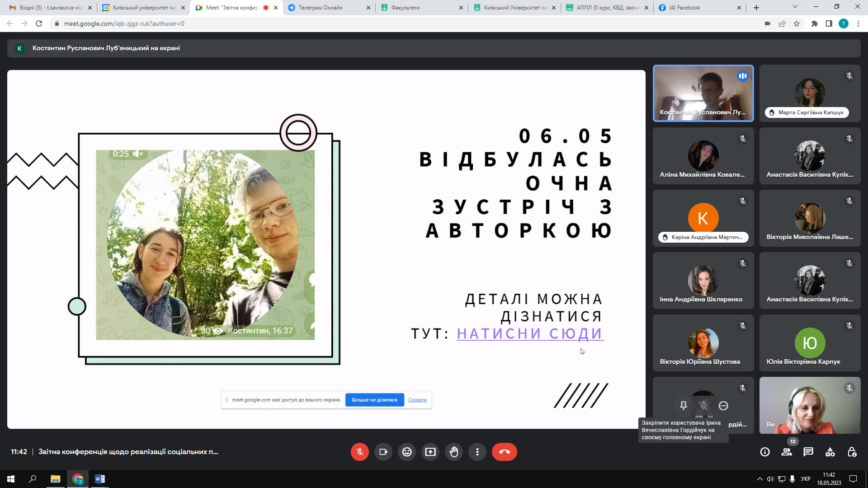868x488 pixels.
Task: Click Марта Сергіївна Капшук's video tile
Action: pos(810,93)
